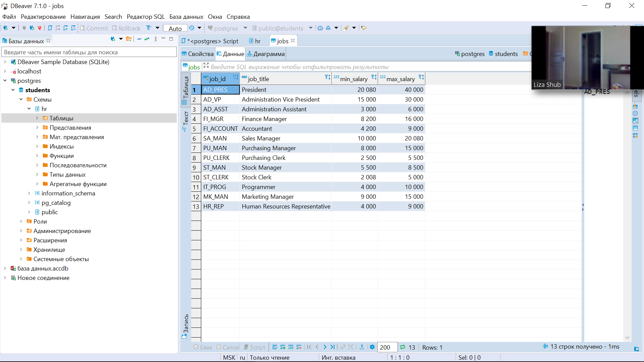Jump to last row with the last-page arrow
The height and width of the screenshot is (362, 644).
coord(333,347)
